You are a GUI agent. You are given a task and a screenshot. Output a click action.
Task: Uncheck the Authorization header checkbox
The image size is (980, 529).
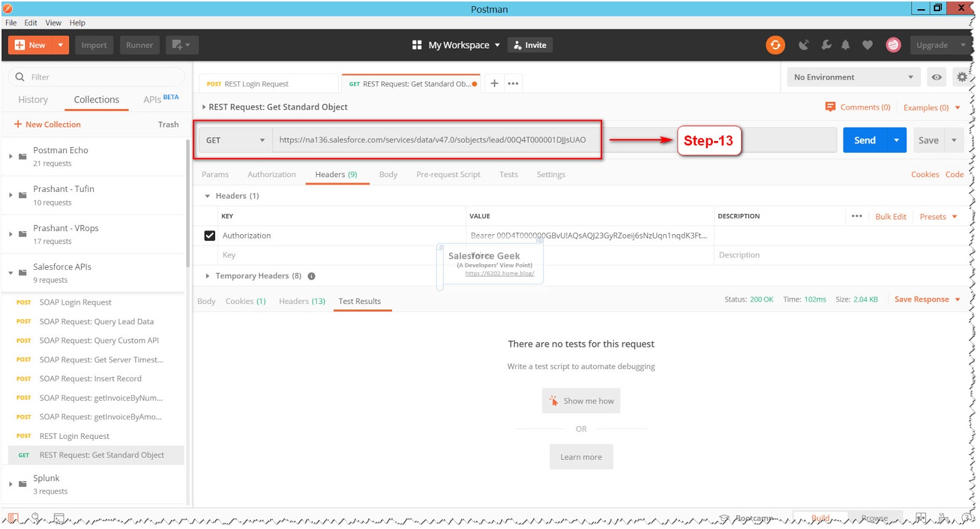coord(209,235)
